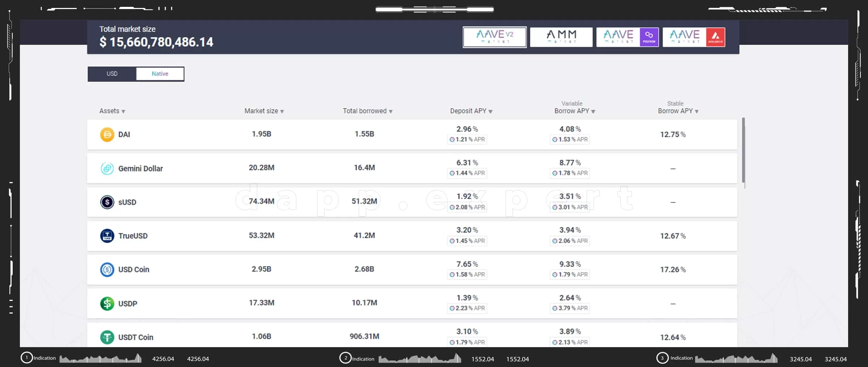Click Gemini Dollar market size 20.28M
This screenshot has height=367, width=868.
[x=261, y=168]
